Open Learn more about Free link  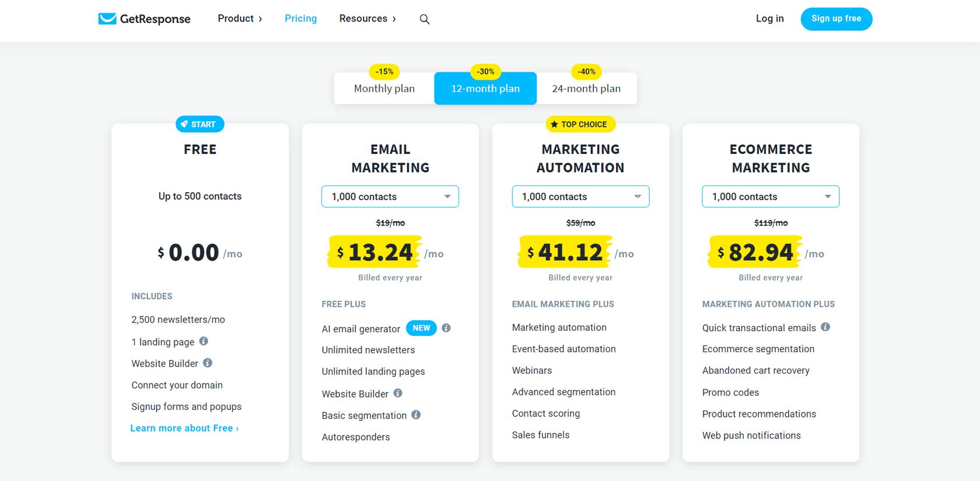tap(184, 428)
